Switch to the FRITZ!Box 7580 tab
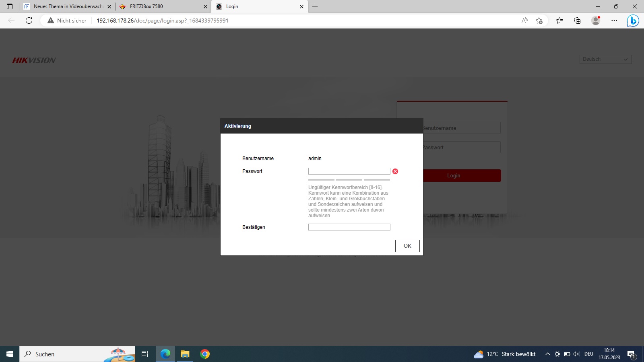Viewport: 644px width, 362px height. 161,6
